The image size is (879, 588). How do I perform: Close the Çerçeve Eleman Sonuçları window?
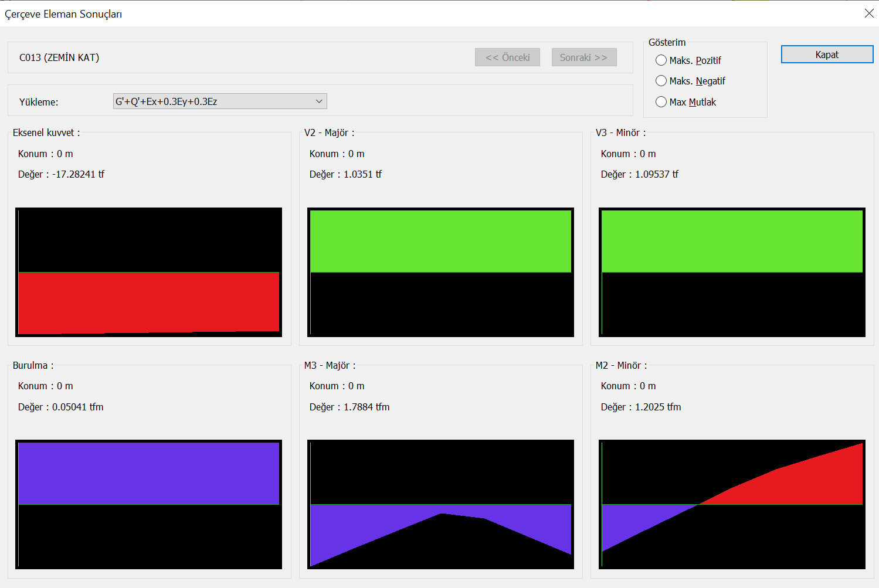(x=869, y=13)
